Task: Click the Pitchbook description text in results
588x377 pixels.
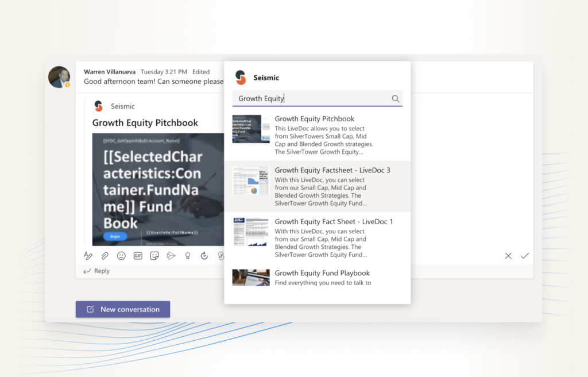Action: tap(324, 140)
